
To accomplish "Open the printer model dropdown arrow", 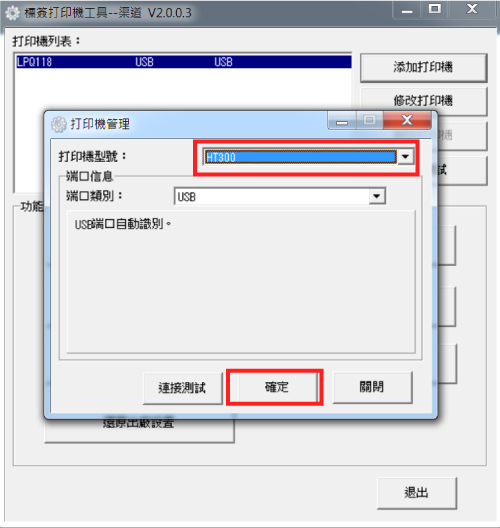I will [x=405, y=157].
